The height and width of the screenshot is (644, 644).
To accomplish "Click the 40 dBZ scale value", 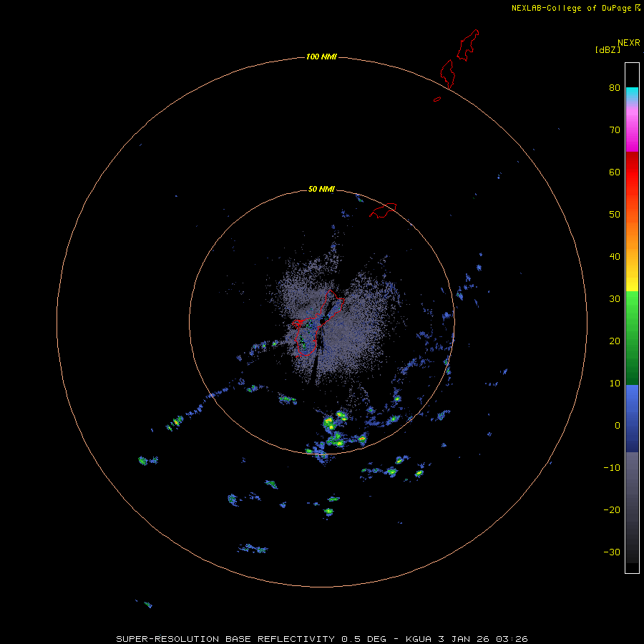I will click(x=615, y=256).
